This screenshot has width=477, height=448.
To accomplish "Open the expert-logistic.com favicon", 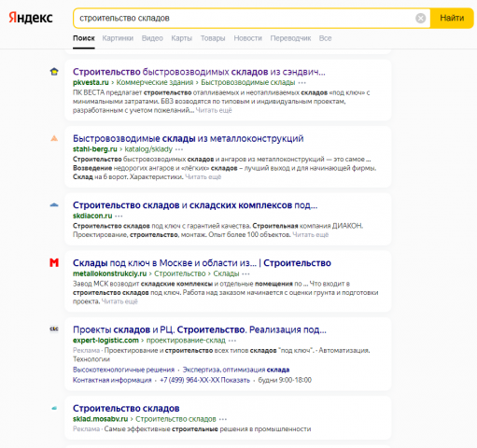I will tap(54, 329).
